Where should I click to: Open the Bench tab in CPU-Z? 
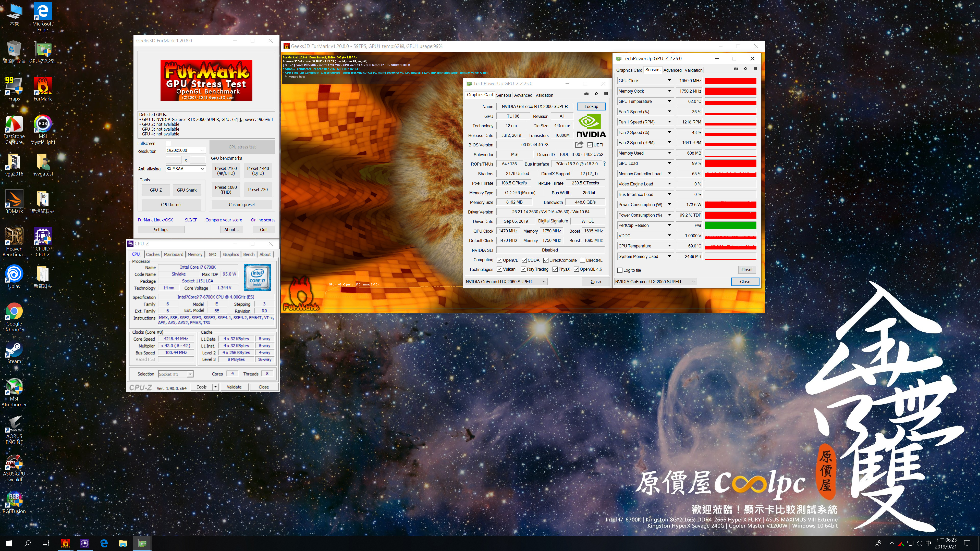coord(249,254)
